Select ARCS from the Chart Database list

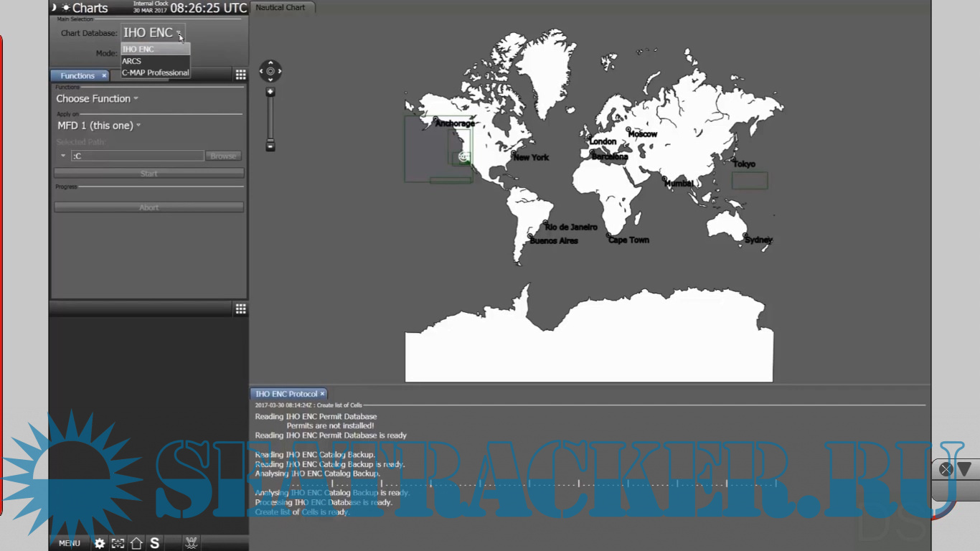tap(132, 61)
